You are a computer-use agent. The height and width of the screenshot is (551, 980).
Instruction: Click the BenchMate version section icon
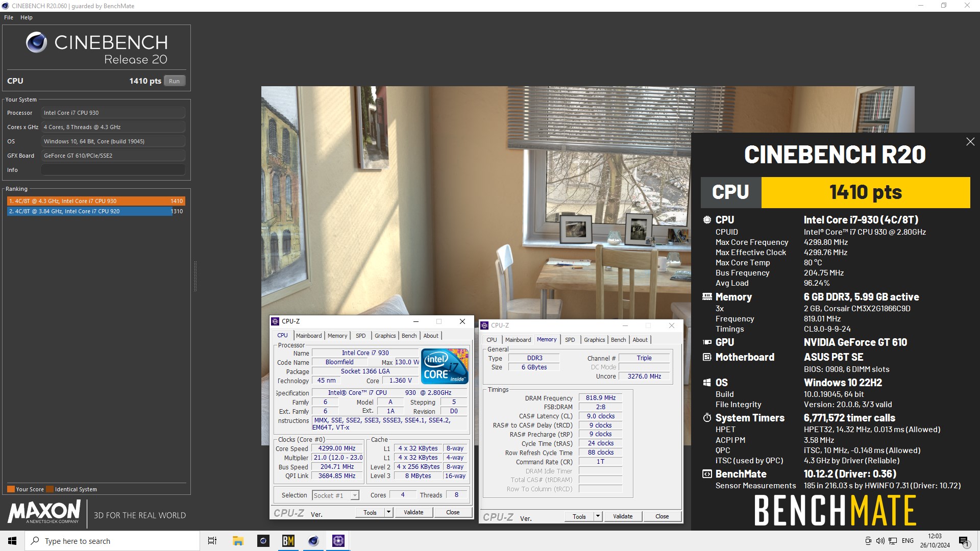pos(707,474)
